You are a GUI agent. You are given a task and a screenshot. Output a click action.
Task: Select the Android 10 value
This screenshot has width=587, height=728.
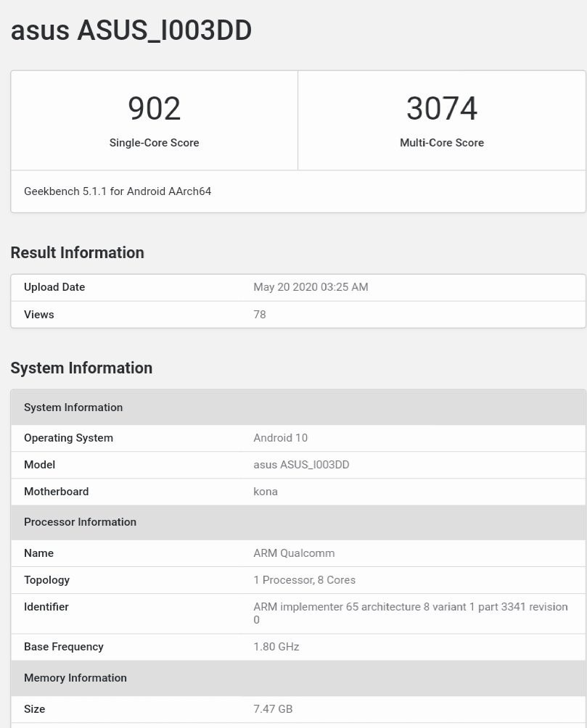[x=280, y=438]
